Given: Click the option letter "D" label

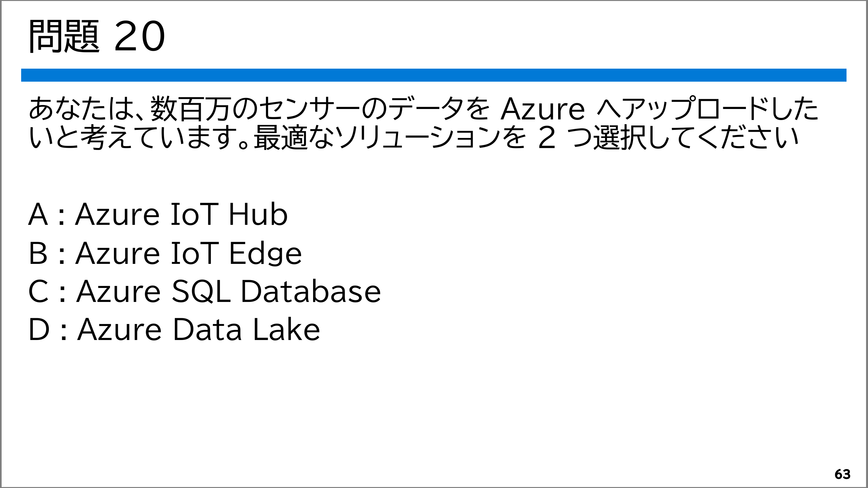Looking at the screenshot, I should coord(39,329).
